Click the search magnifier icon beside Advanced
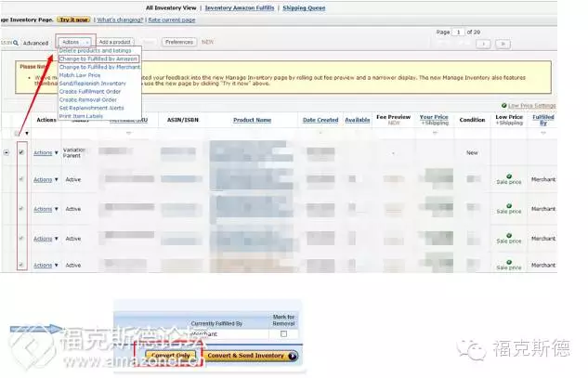Image resolution: width=588 pixels, height=378 pixels. pos(16,43)
